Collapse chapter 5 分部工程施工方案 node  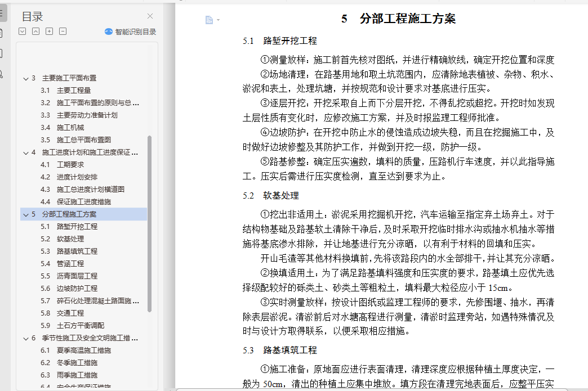tap(26, 214)
